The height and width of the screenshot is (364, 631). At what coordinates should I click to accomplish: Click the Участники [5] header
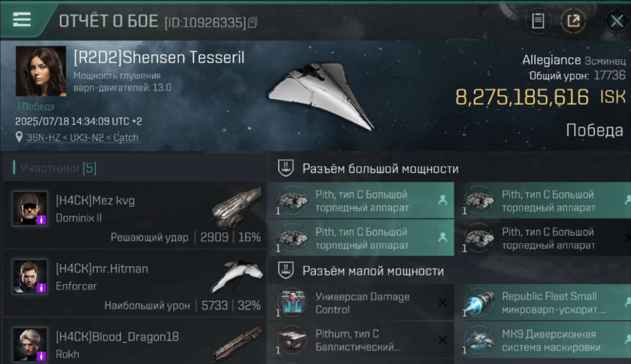coord(58,168)
